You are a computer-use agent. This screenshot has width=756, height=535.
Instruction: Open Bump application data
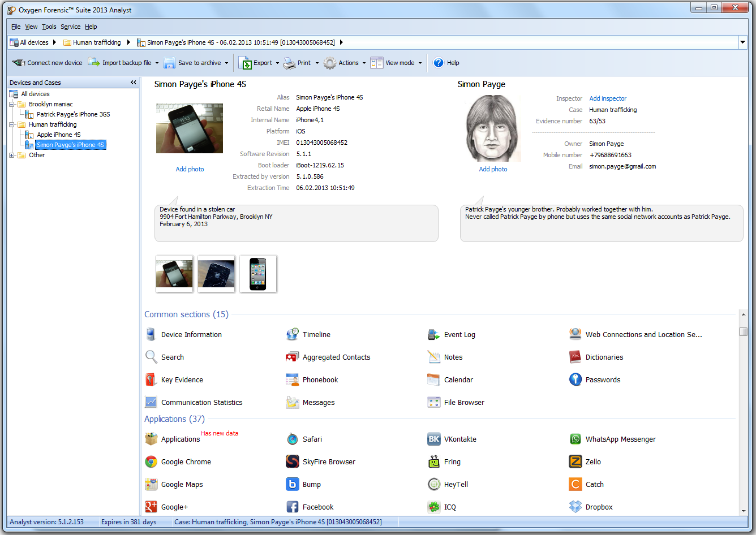(x=304, y=485)
